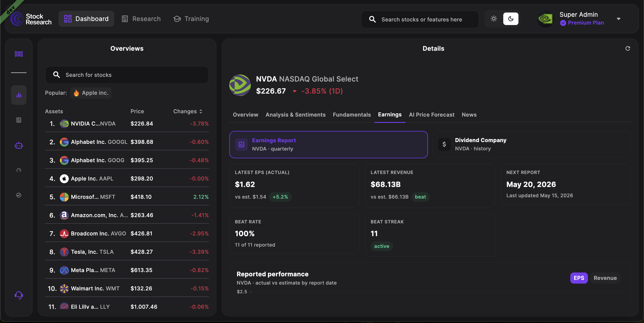Click the Price column header
Viewport: 644px width, 323px height.
pyautogui.click(x=137, y=111)
